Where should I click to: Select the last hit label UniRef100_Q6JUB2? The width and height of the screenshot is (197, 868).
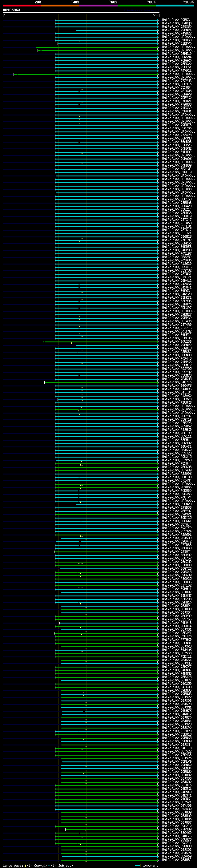tap(177, 860)
